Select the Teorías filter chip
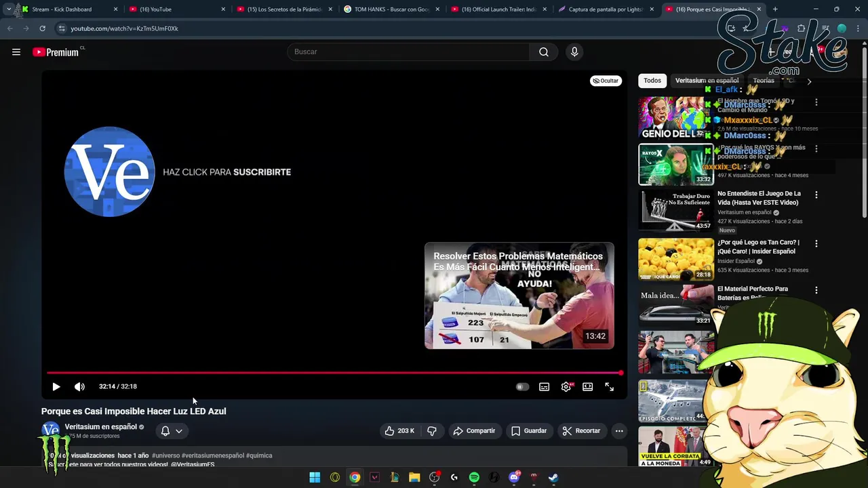The image size is (868, 488). [764, 81]
